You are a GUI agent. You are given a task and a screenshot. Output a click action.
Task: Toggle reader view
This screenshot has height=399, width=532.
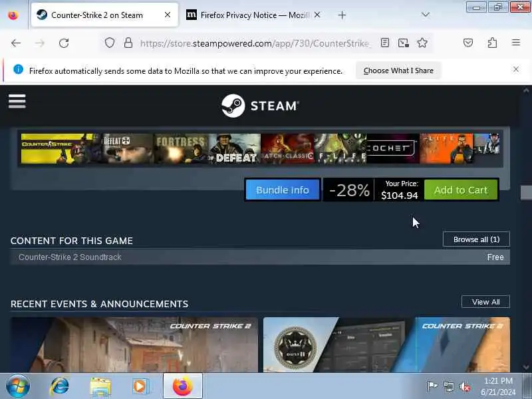[x=385, y=43]
